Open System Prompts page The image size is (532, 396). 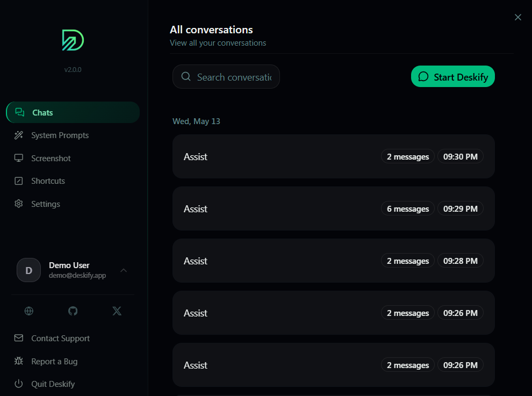pos(73,135)
